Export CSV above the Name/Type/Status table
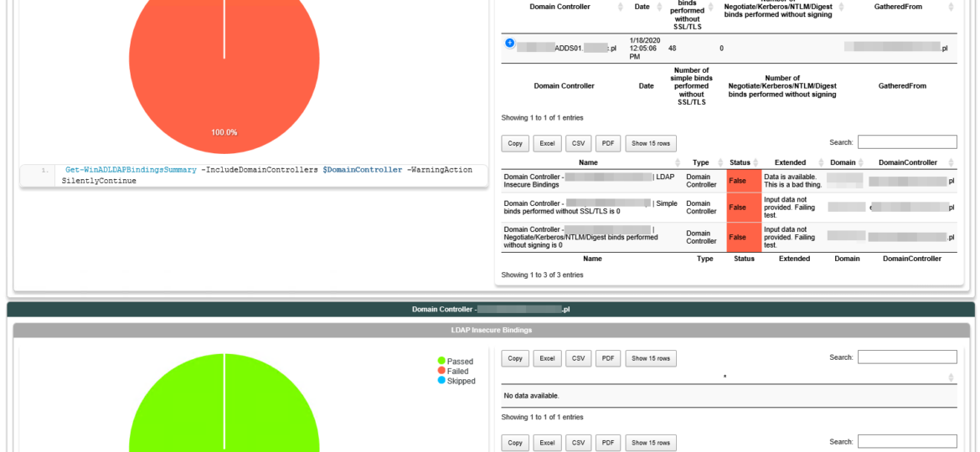This screenshot has width=980, height=452. click(x=578, y=144)
